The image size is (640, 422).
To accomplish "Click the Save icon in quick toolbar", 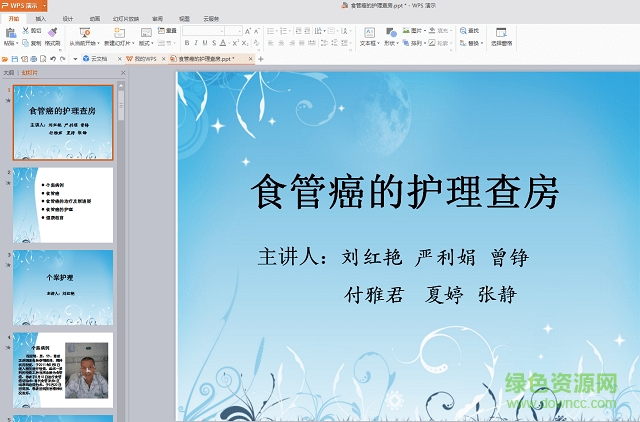I will tap(15, 59).
